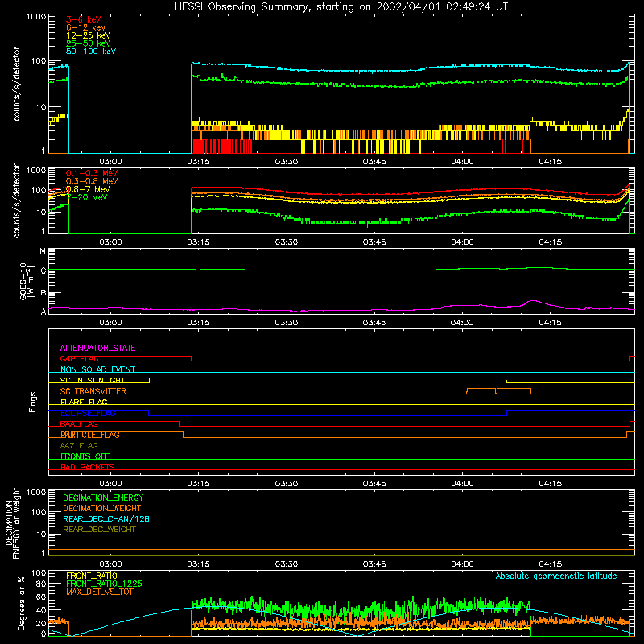Viewport: 644px width, 644px height.
Task: Click 03:45 tick under the decimation panel
Action: (374, 564)
